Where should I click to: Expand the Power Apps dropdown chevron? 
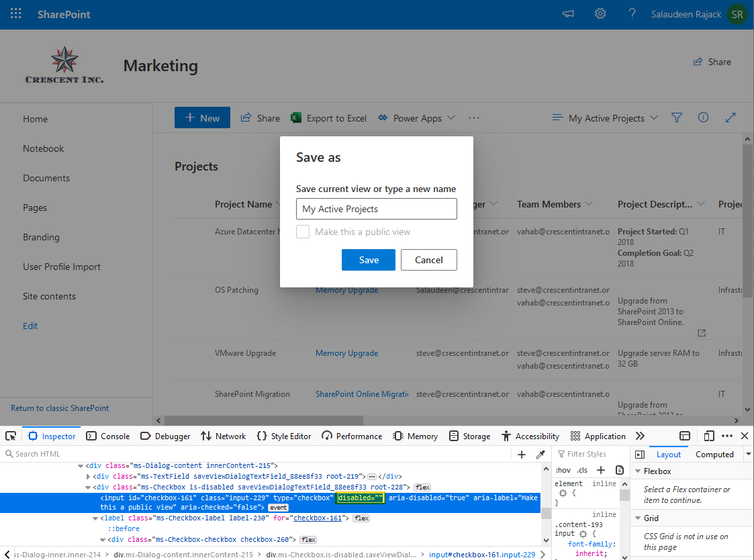tap(452, 118)
